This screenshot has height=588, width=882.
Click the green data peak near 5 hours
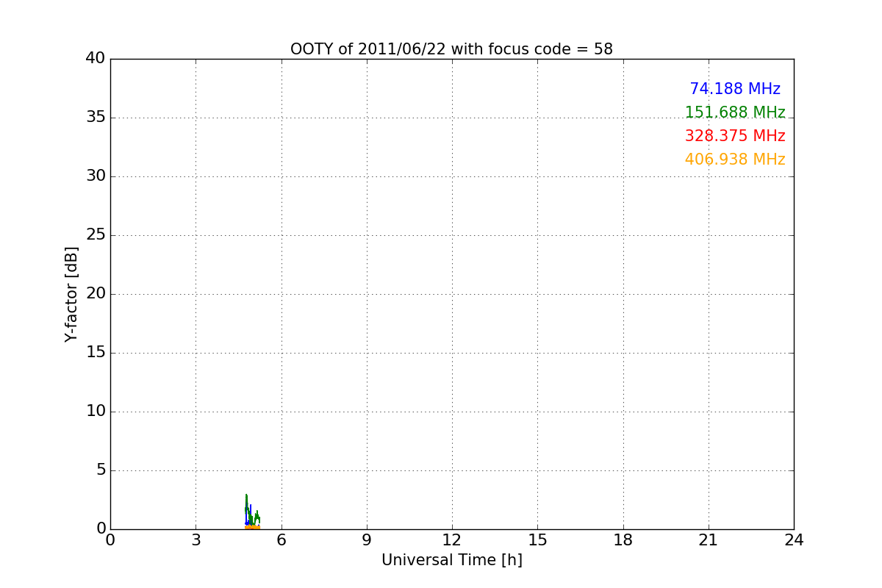[x=246, y=503]
